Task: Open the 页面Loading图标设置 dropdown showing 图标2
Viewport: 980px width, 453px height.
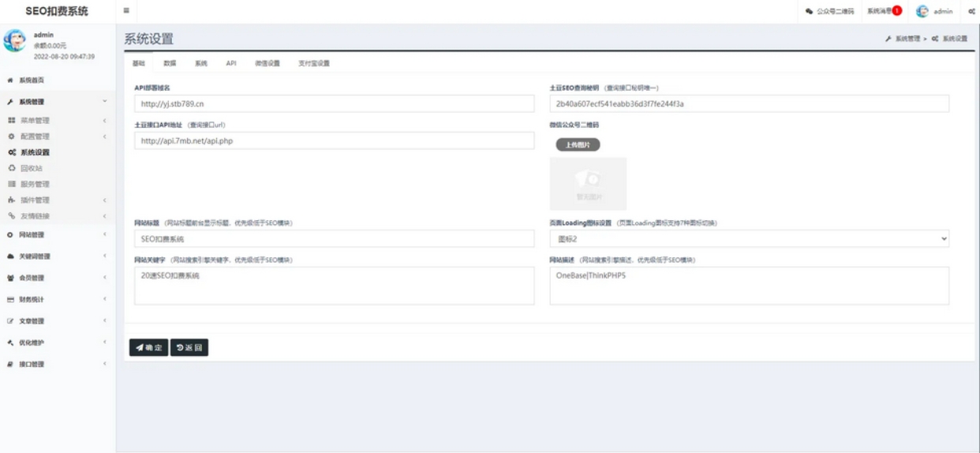Action: click(x=749, y=238)
